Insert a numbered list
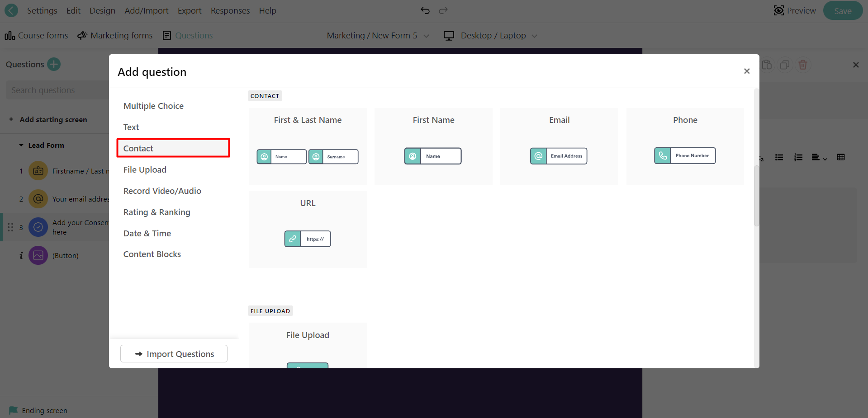Image resolution: width=868 pixels, height=418 pixels. pos(798,157)
